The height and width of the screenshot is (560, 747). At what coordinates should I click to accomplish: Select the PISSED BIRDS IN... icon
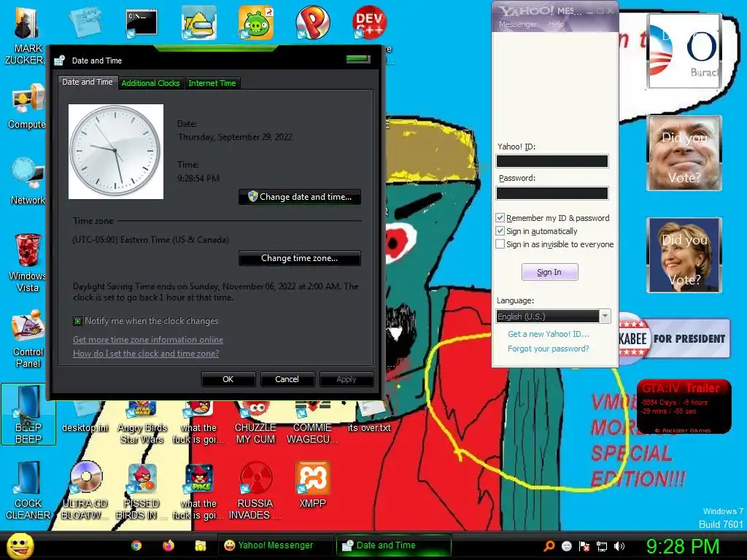click(x=142, y=491)
